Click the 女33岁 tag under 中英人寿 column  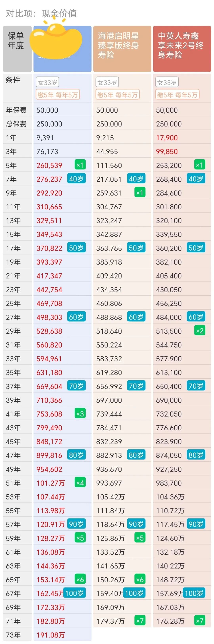[167, 82]
